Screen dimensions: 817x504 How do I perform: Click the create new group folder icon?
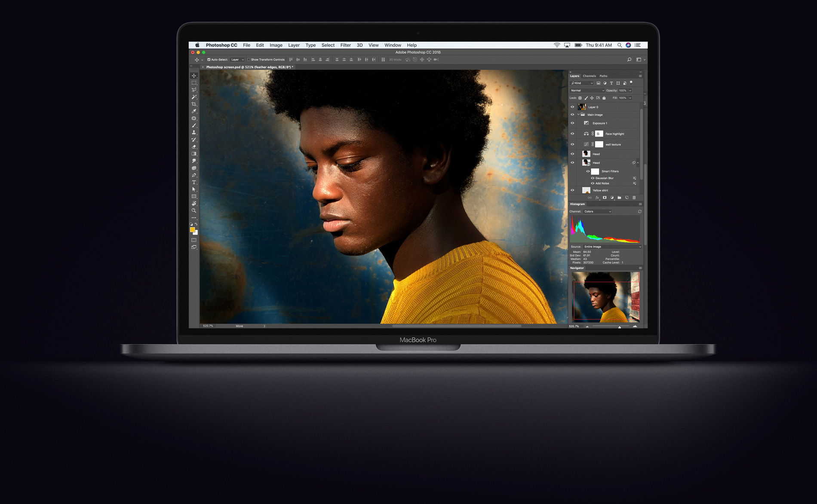(x=619, y=198)
